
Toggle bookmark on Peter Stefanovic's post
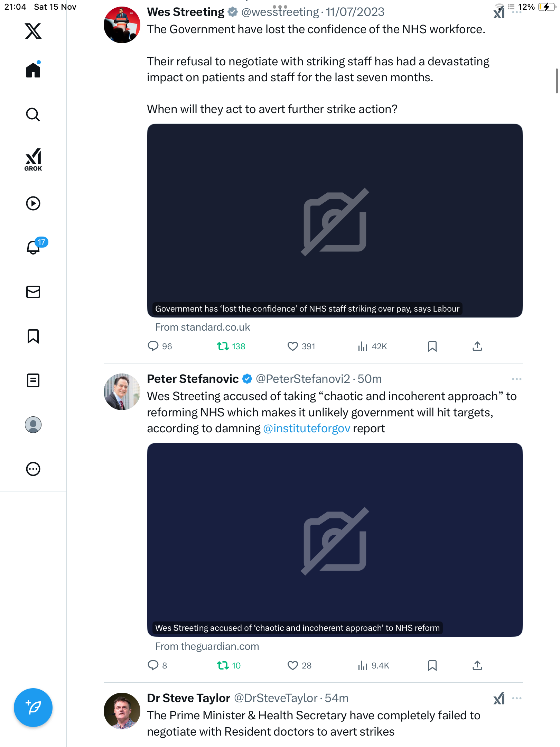[x=432, y=665]
